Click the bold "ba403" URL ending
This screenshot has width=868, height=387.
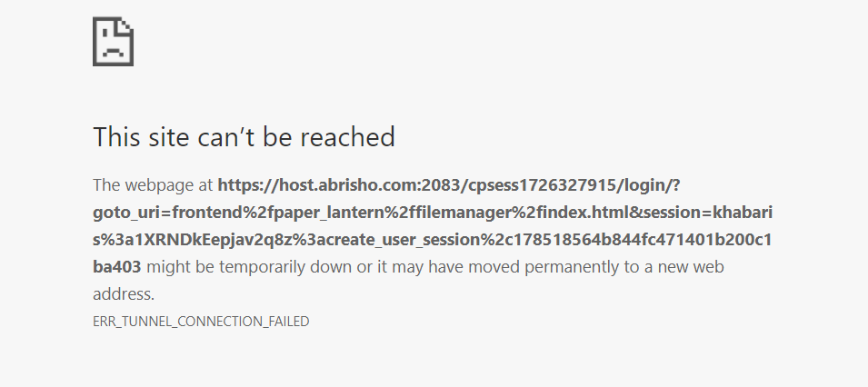[117, 267]
